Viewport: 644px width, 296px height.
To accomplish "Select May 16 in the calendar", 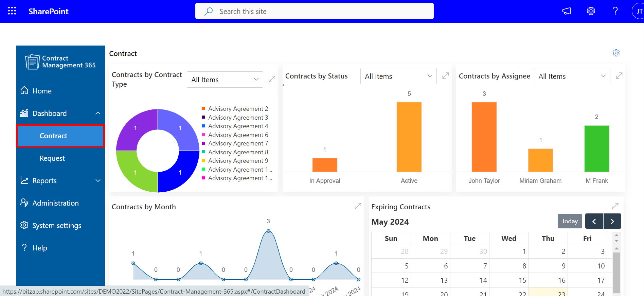I will tap(548, 280).
